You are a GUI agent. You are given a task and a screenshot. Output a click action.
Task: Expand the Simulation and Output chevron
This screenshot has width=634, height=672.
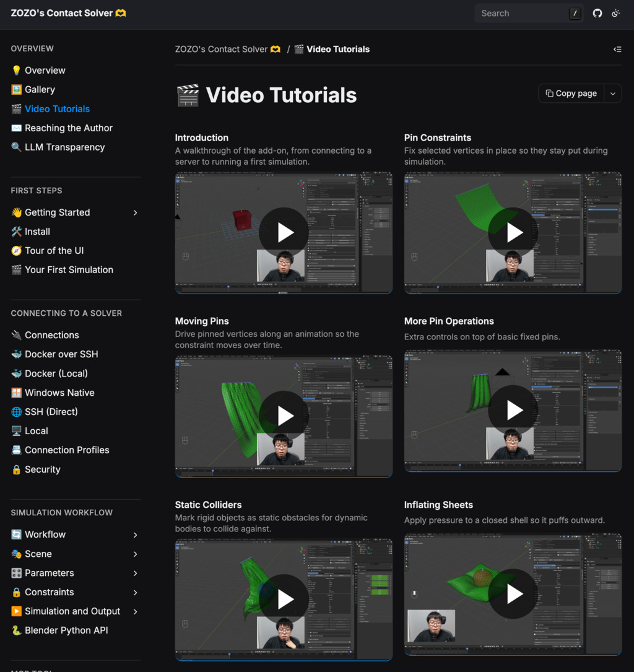coord(136,611)
